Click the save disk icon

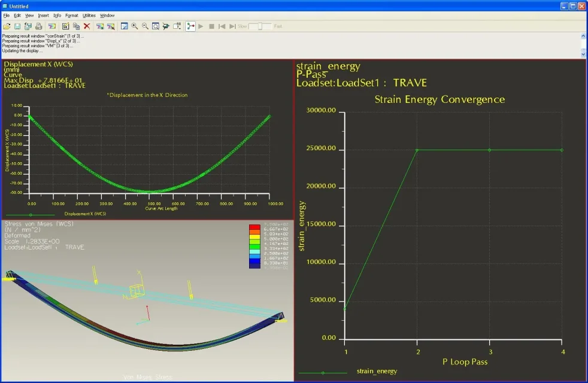pos(17,26)
